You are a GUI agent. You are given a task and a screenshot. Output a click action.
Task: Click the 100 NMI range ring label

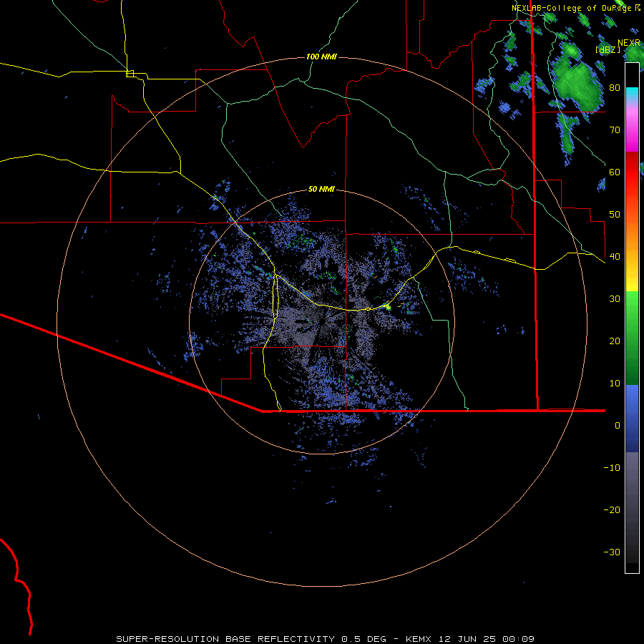(321, 57)
